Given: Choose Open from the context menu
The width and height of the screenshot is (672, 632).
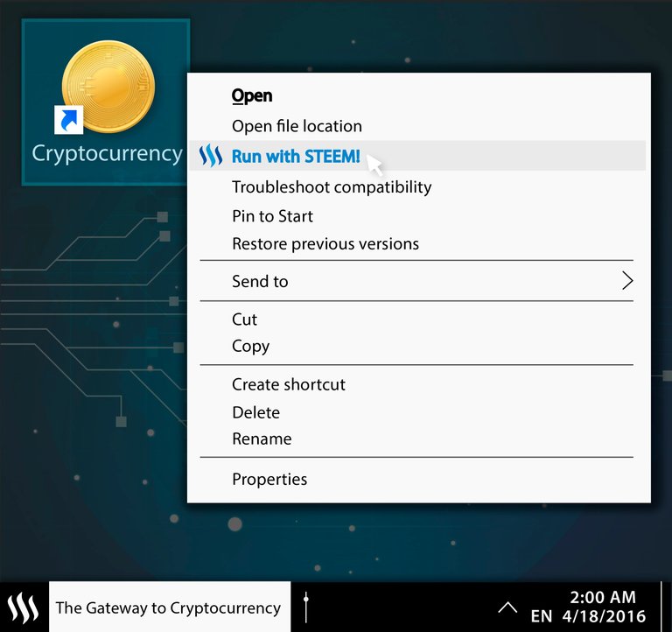Looking at the screenshot, I should pos(252,95).
